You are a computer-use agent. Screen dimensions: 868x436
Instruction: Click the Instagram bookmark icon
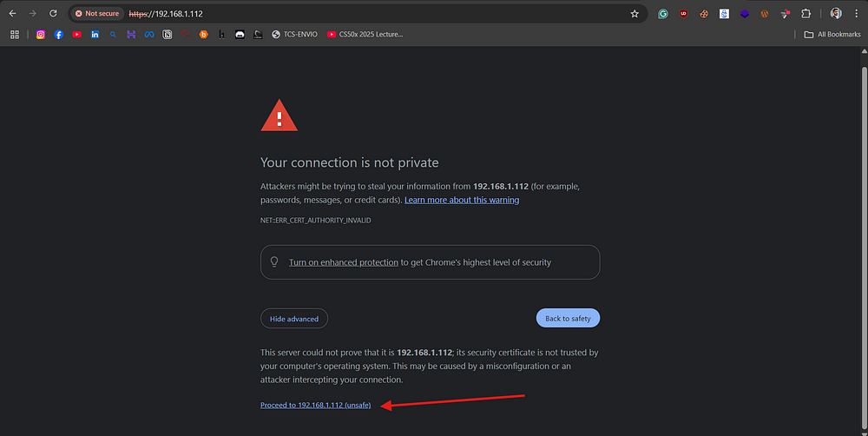tap(41, 35)
